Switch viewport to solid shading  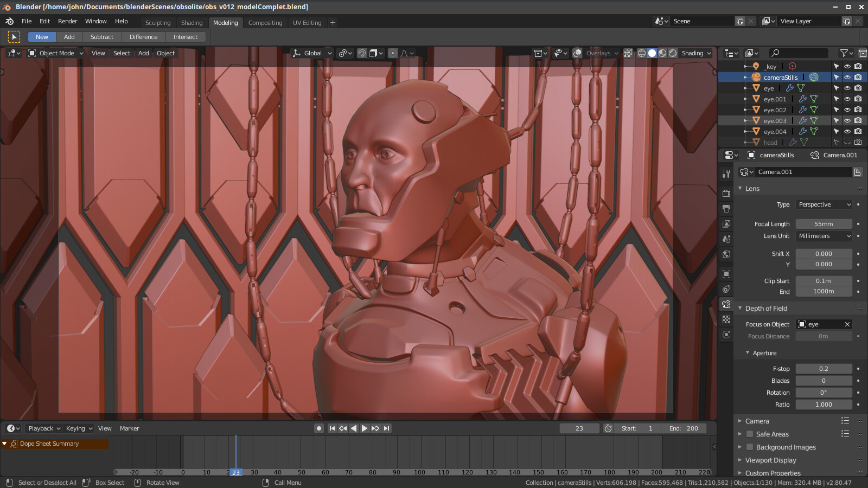pos(652,53)
